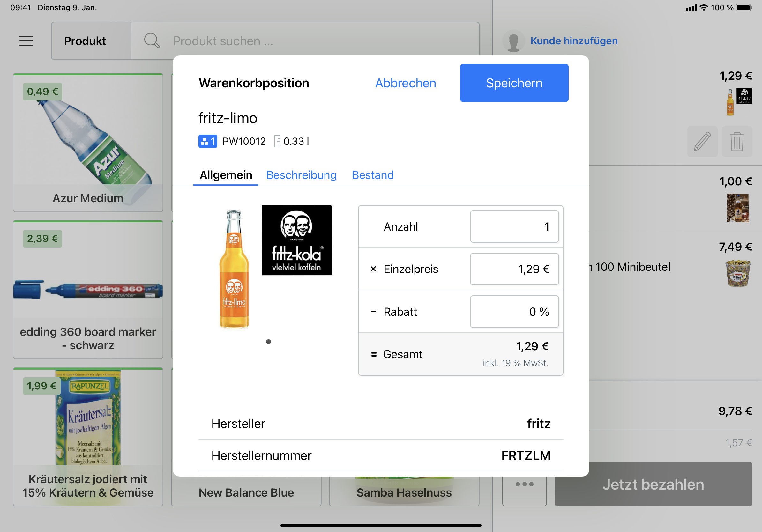The width and height of the screenshot is (762, 532).
Task: Open the Produkt filter selector
Action: point(85,41)
